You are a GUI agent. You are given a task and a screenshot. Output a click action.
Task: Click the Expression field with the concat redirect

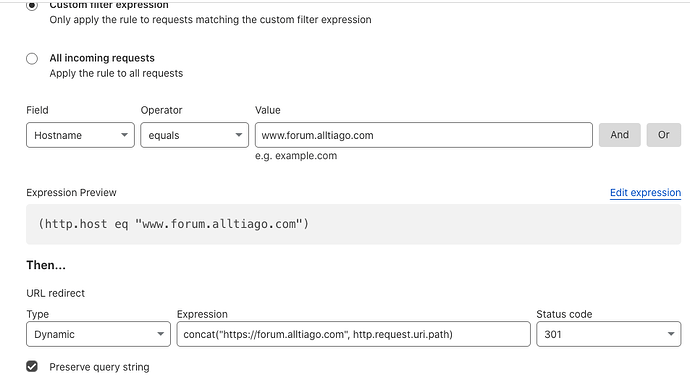click(x=353, y=334)
